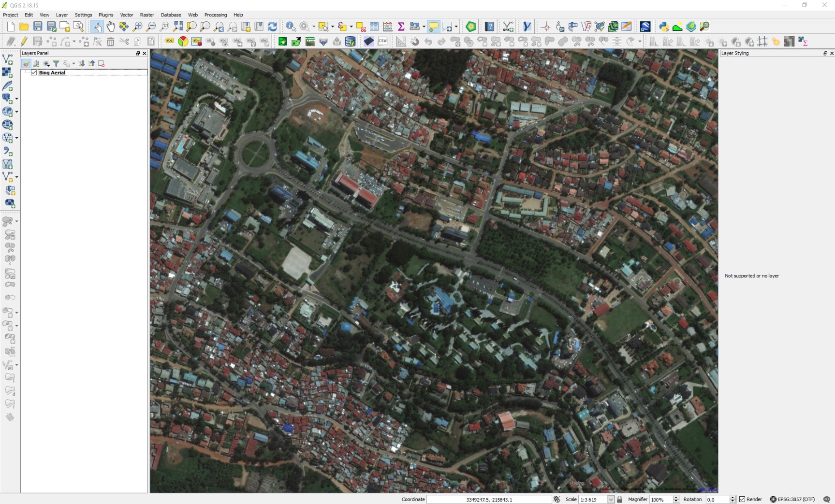This screenshot has height=504, width=835.
Task: Open filter by expression dropdown in Layers Panel
Action: [73, 63]
